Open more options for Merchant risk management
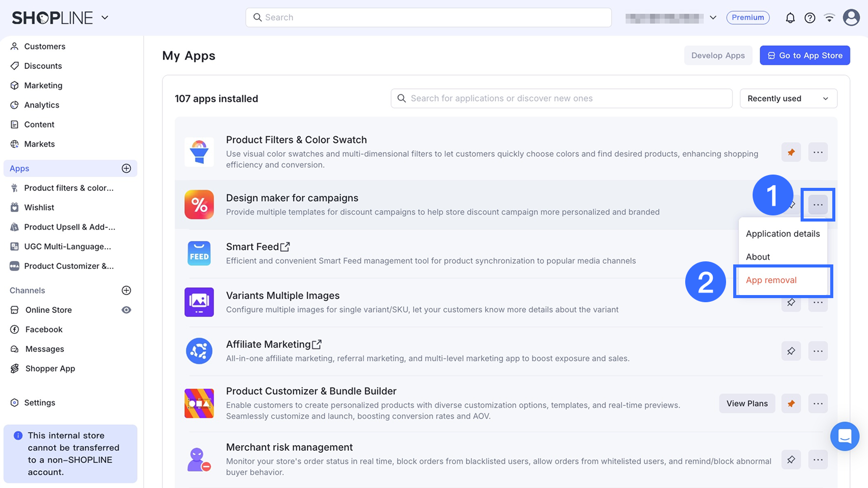Screen dimensions: 868x488 point(818,459)
